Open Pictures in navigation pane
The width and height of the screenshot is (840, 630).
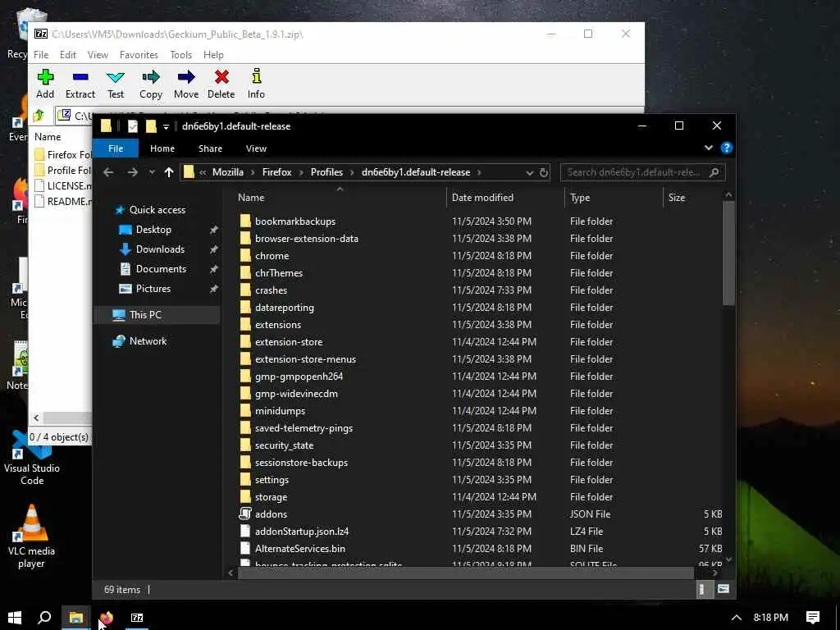153,289
